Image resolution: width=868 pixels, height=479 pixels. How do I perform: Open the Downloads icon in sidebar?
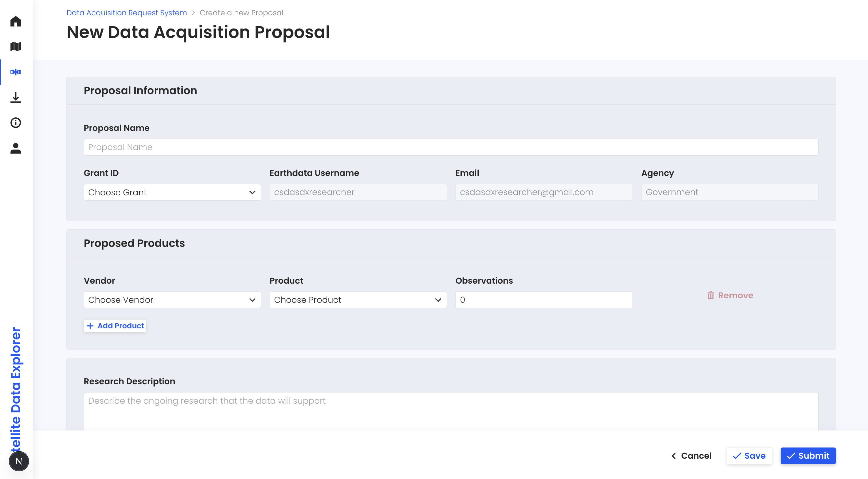(16, 97)
